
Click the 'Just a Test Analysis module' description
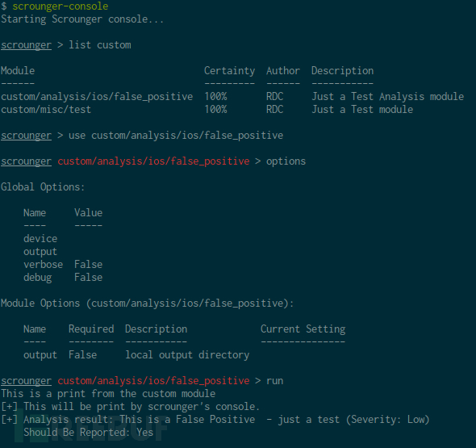(x=388, y=97)
